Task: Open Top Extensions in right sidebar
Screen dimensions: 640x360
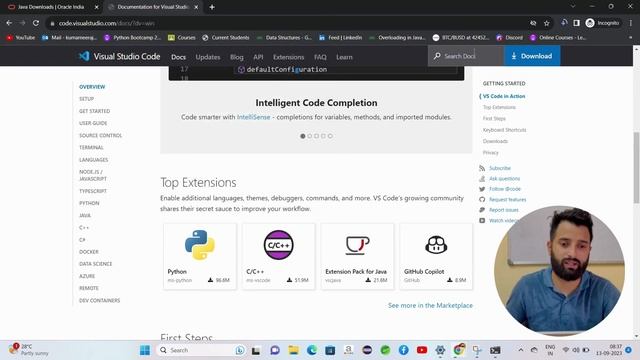Action: tap(499, 107)
